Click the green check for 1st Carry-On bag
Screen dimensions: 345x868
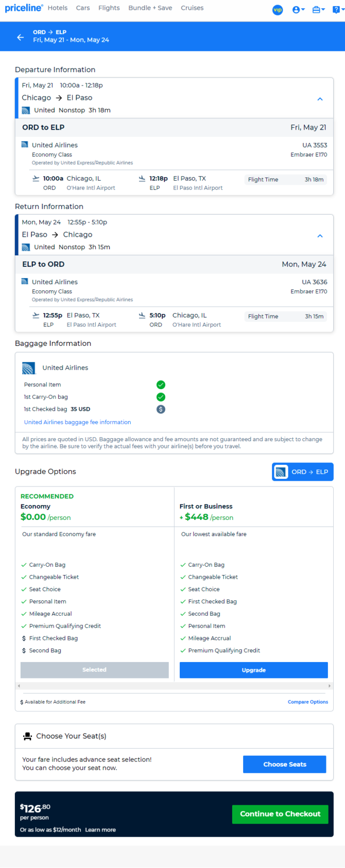pos(161,397)
